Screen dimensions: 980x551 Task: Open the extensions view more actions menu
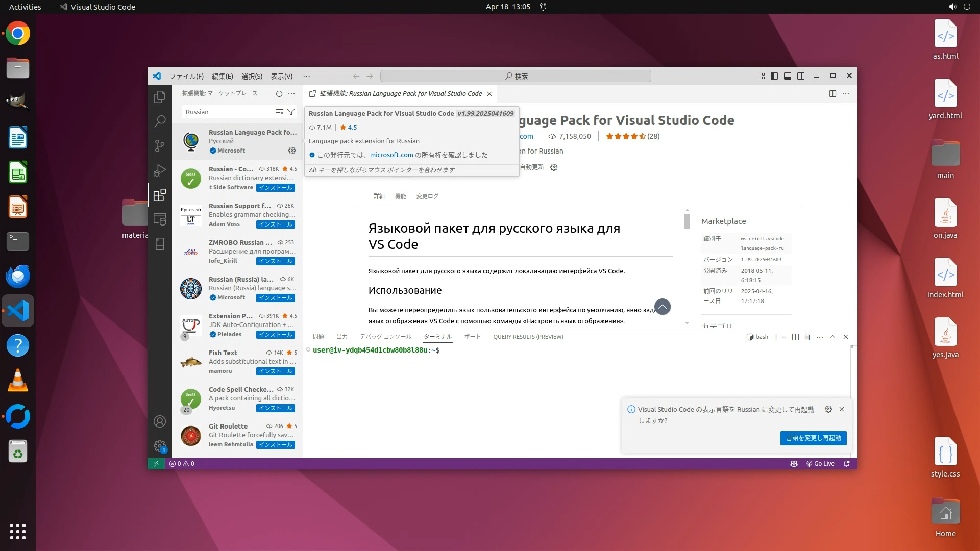291,93
